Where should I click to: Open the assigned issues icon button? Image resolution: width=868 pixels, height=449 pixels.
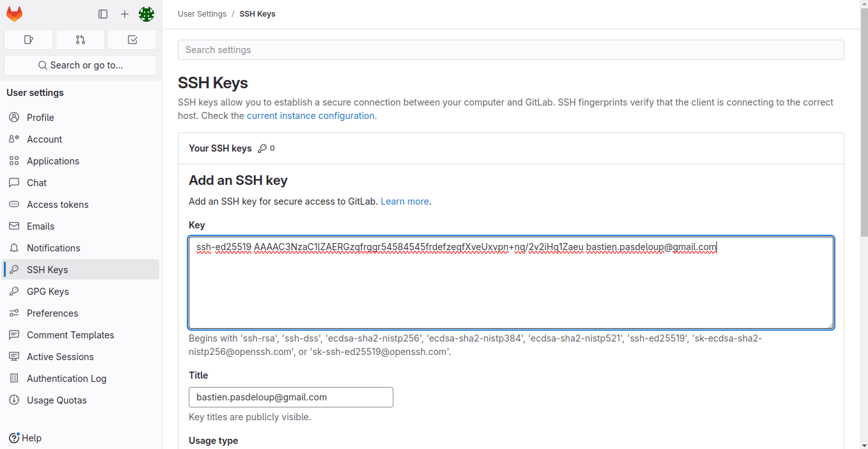(28, 40)
